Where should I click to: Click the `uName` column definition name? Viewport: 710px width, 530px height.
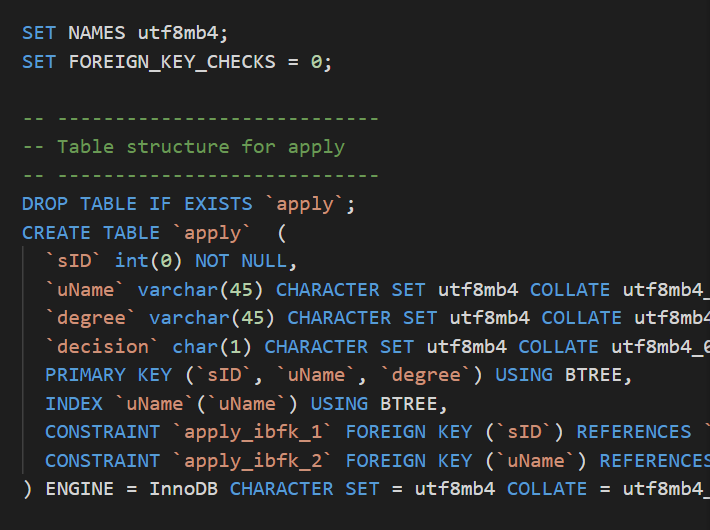[x=85, y=290]
